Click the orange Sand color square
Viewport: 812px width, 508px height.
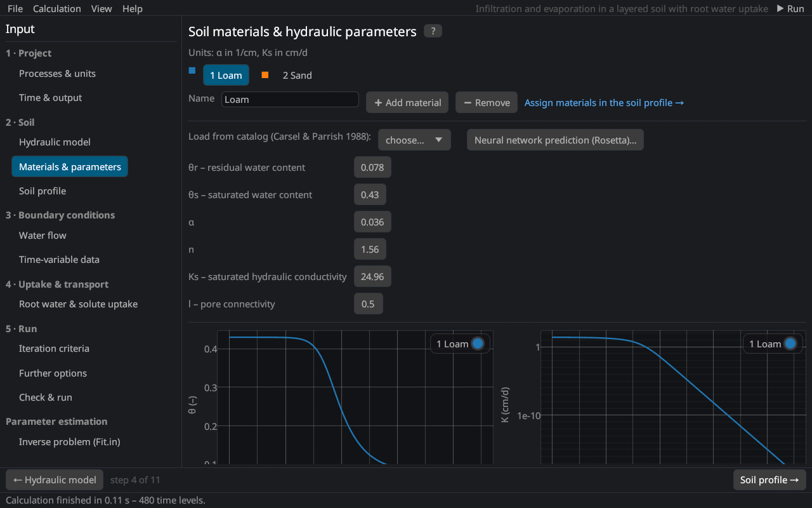pos(265,75)
